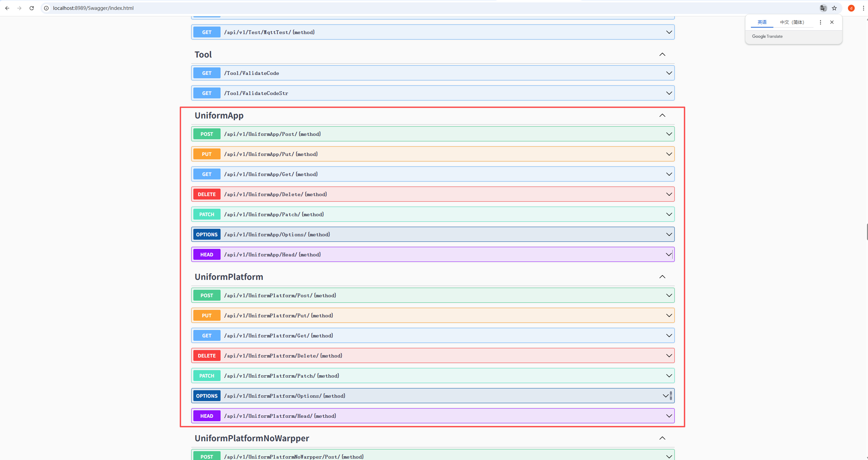Open the browser three-dot menu

[x=864, y=8]
